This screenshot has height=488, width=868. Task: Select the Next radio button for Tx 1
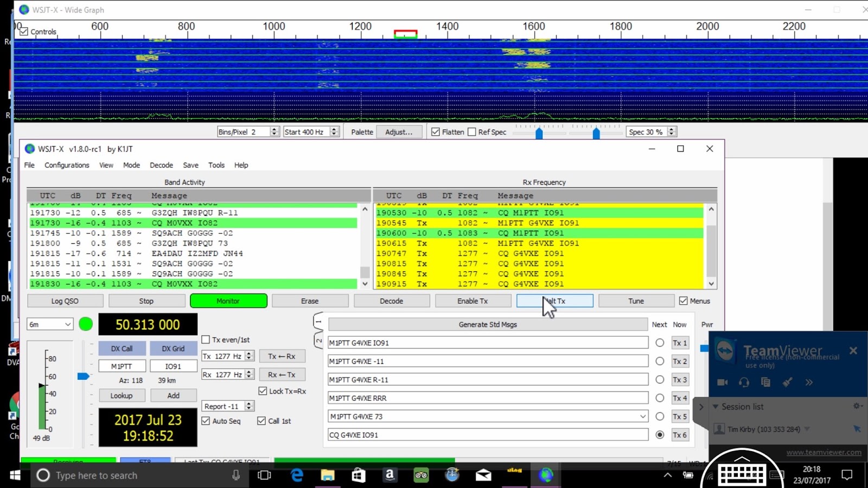pos(660,343)
